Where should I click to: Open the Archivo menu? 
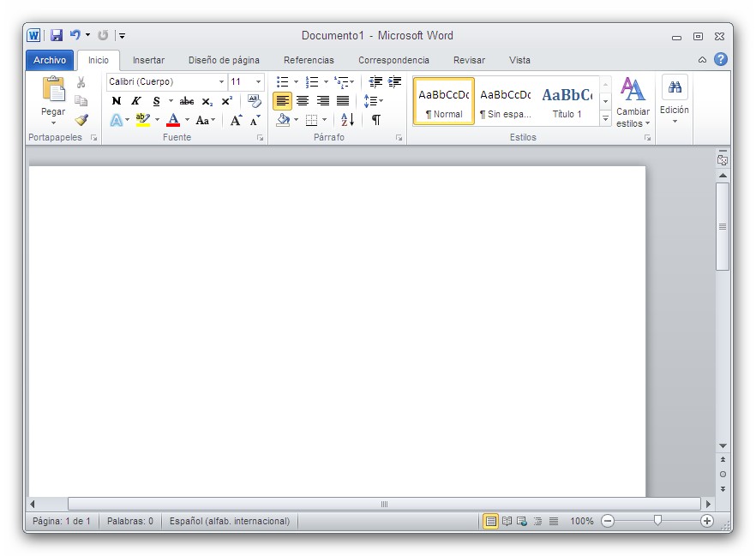pyautogui.click(x=50, y=60)
